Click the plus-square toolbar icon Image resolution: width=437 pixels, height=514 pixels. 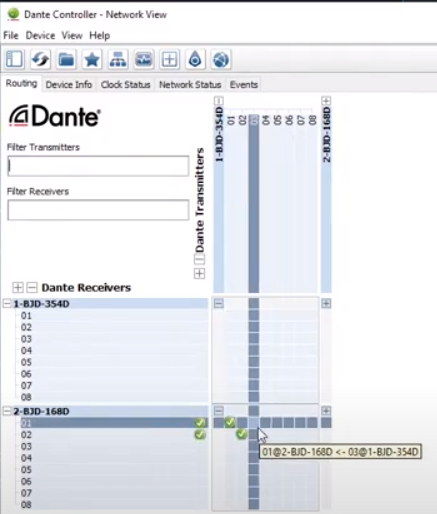(169, 60)
